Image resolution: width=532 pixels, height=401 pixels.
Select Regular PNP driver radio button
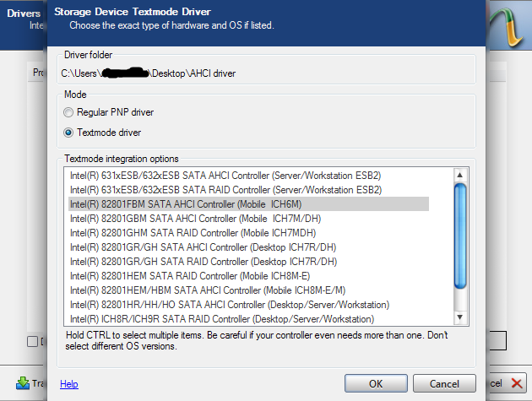68,112
